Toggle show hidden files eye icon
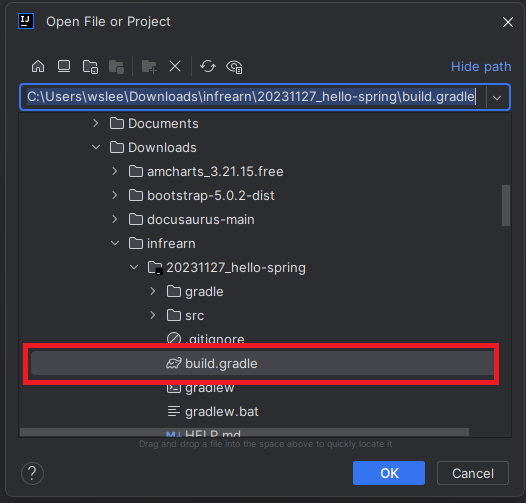526x503 pixels. coord(234,66)
